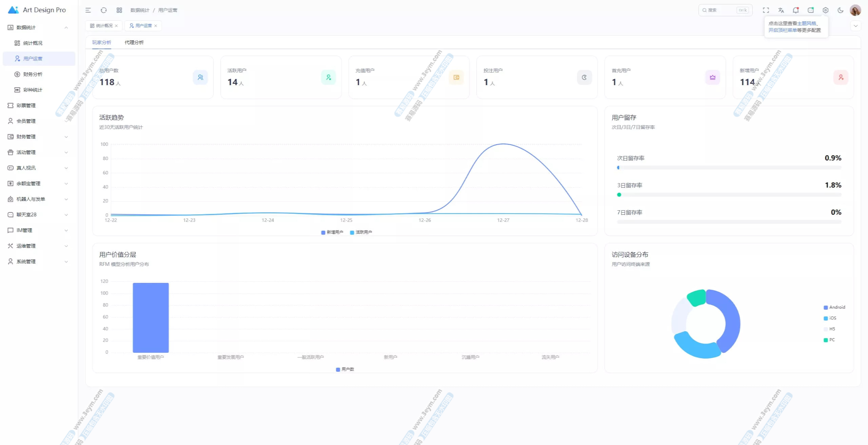868x445 pixels.
Task: Click the page refresh icon
Action: click(x=104, y=10)
